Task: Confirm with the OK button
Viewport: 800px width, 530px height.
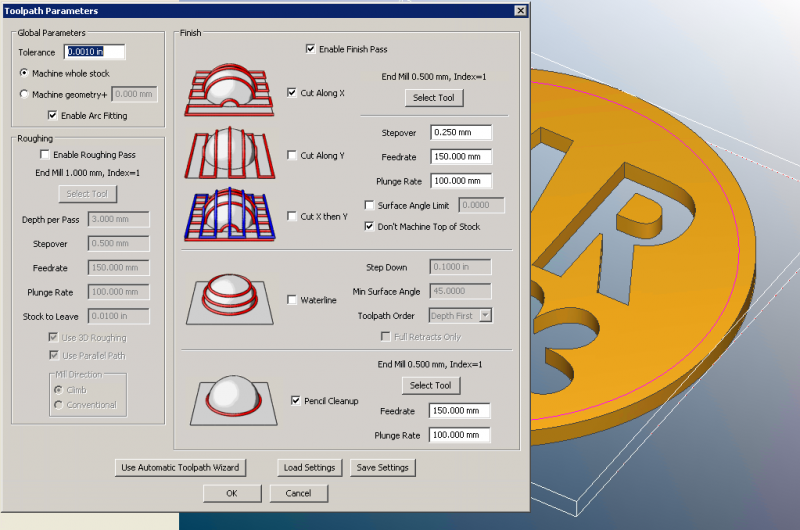Action: click(x=232, y=493)
